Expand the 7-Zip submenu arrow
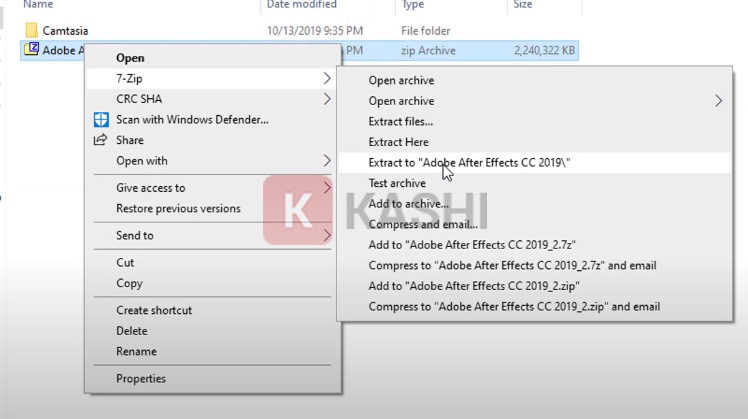748x419 pixels. point(327,78)
